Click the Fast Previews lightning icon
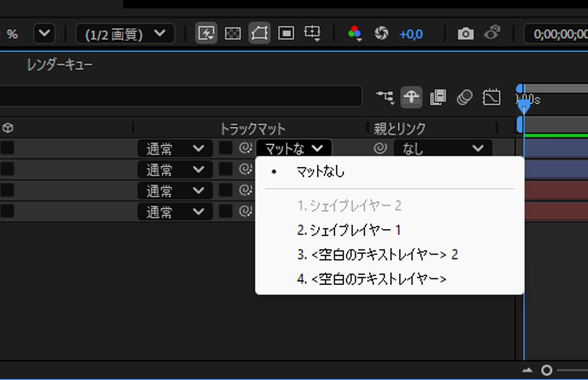This screenshot has width=588, height=380. pos(206,33)
